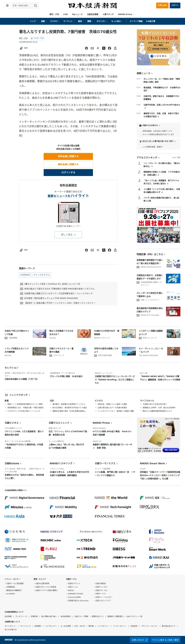Expand the トップ navigation dropdown
The height and width of the screenshot is (644, 185).
coord(34,21)
